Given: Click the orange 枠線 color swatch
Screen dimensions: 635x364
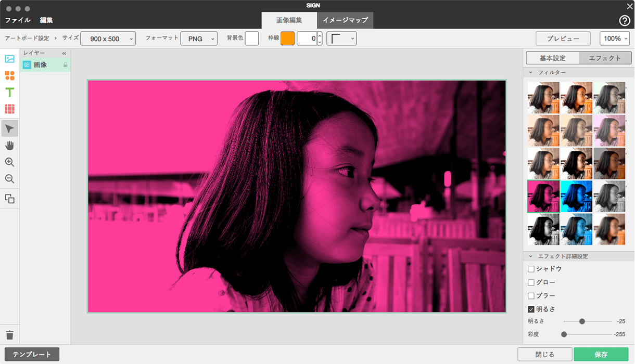Looking at the screenshot, I should 287,38.
